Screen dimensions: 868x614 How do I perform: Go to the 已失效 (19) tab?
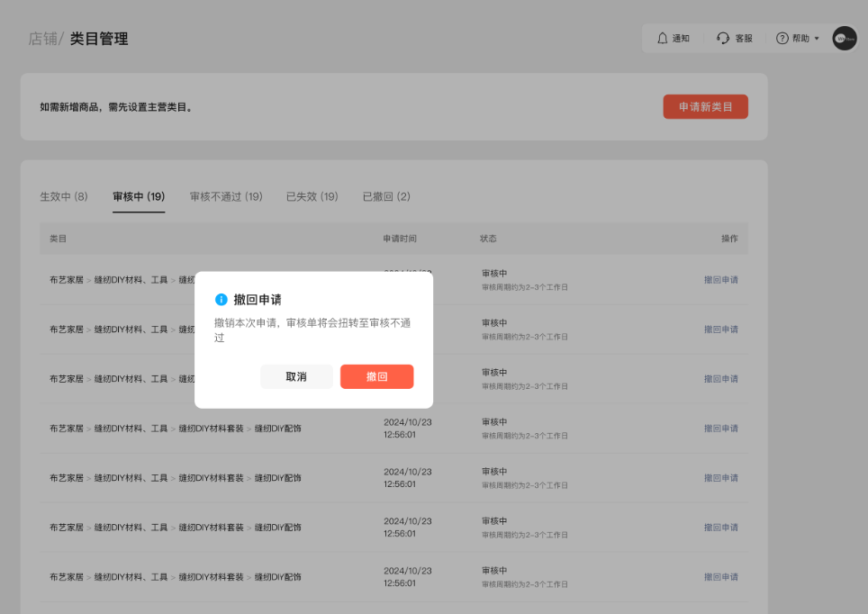point(312,196)
